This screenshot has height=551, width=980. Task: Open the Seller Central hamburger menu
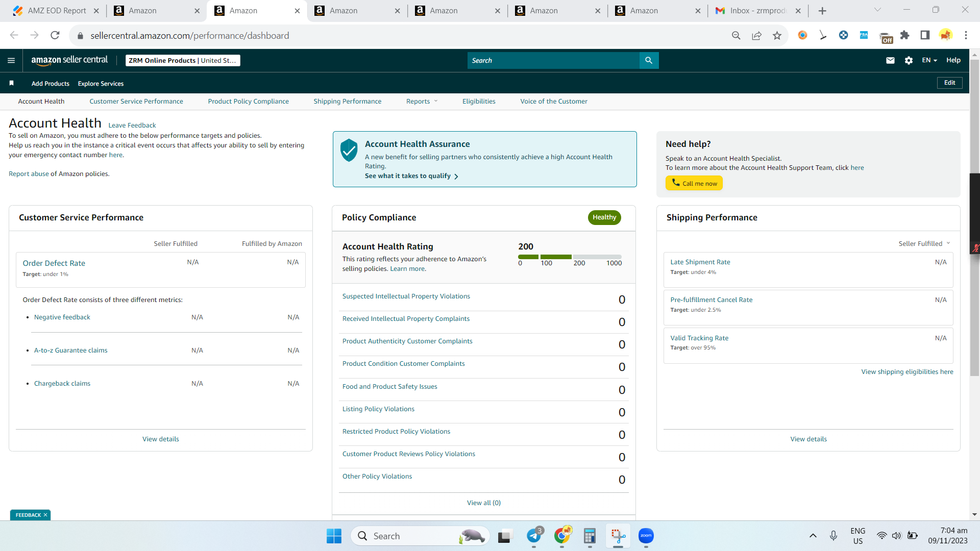(11, 60)
